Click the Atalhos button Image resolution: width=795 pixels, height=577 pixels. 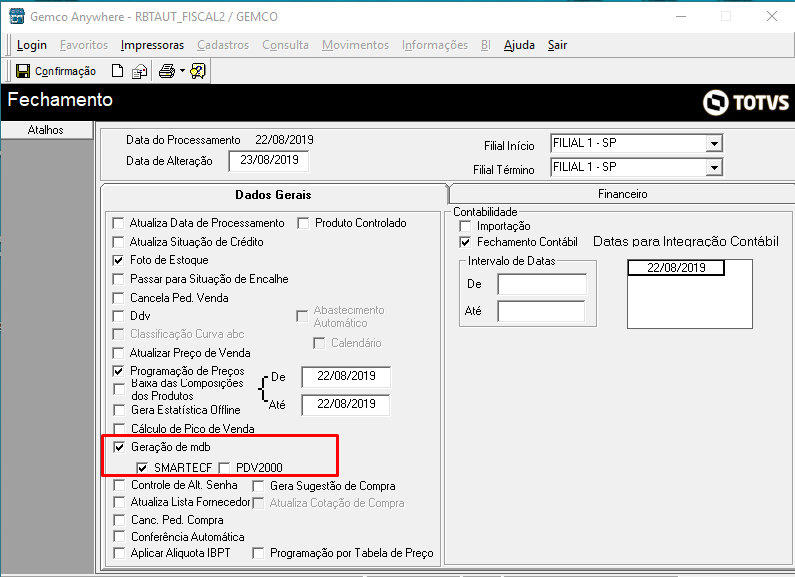coord(46,130)
